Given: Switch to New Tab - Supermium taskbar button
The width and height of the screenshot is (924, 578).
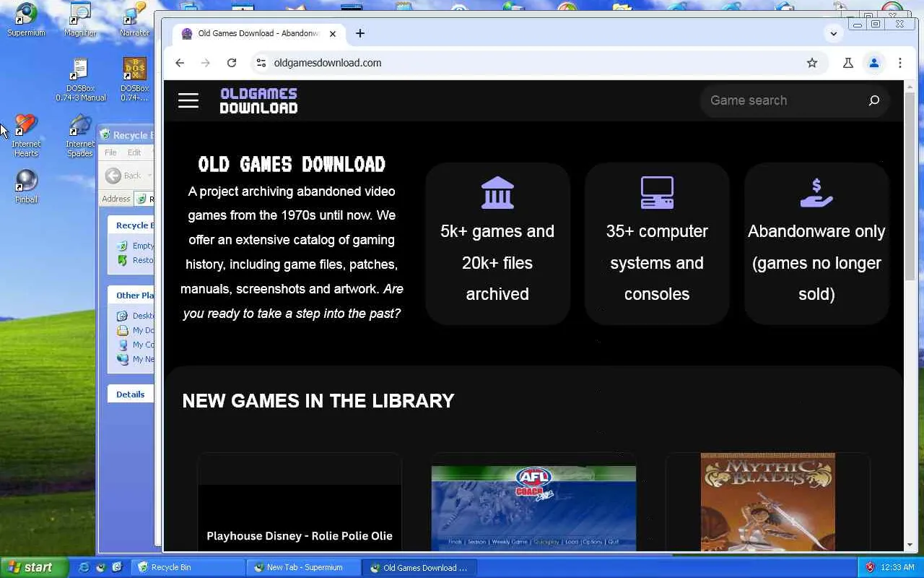Looking at the screenshot, I should pyautogui.click(x=303, y=568).
